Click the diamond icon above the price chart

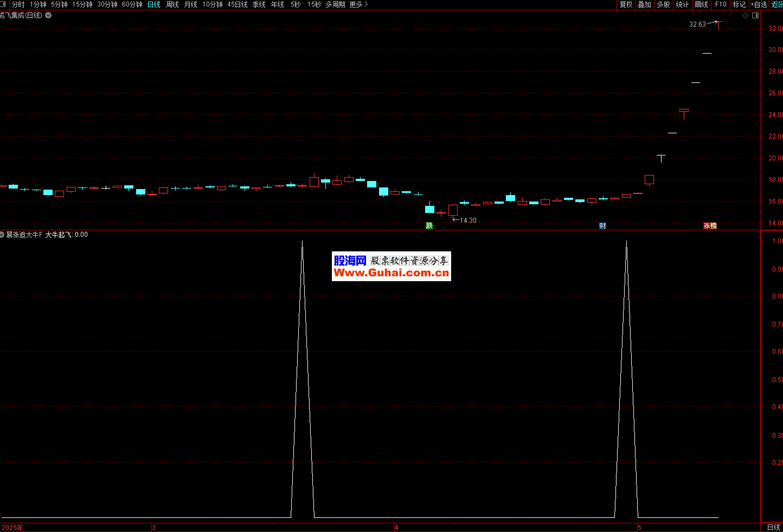pos(745,16)
